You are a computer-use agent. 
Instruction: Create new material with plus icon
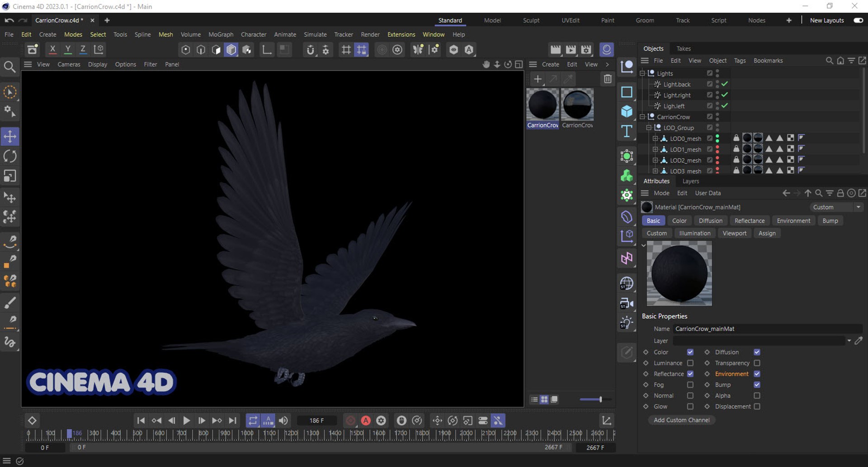point(538,79)
